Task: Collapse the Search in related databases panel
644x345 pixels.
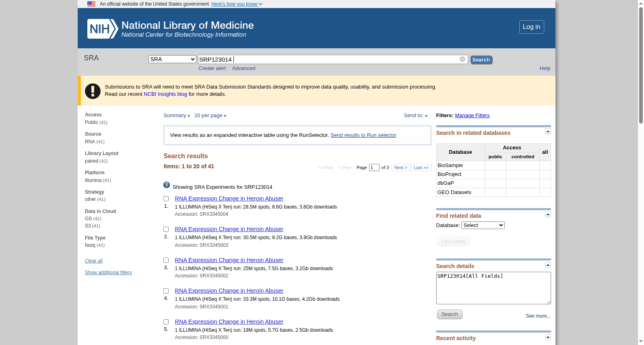Action: coord(548,132)
